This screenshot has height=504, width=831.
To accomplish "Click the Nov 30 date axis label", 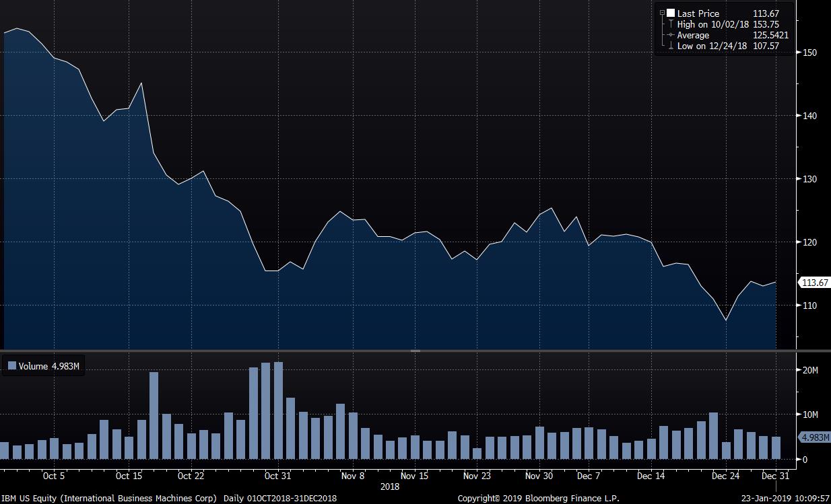I will [539, 476].
